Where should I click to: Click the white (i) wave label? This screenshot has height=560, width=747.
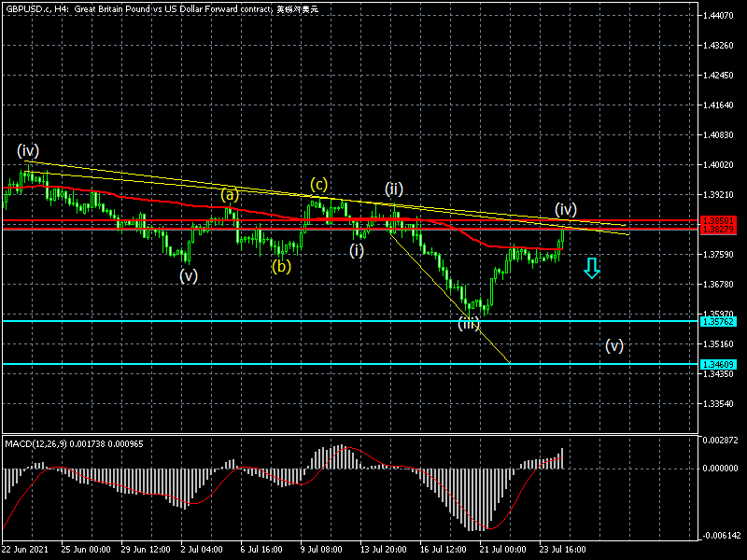pyautogui.click(x=358, y=250)
